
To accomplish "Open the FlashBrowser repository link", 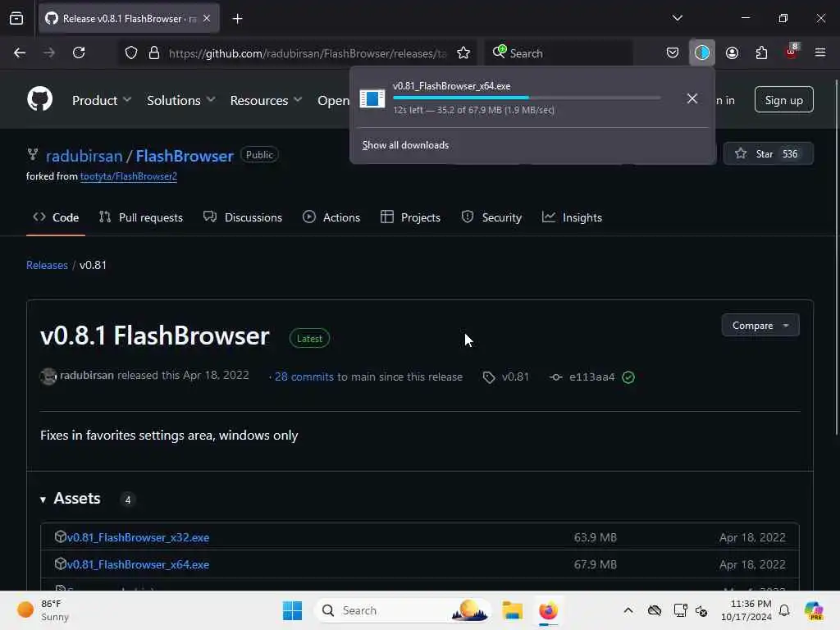I will coord(185,156).
